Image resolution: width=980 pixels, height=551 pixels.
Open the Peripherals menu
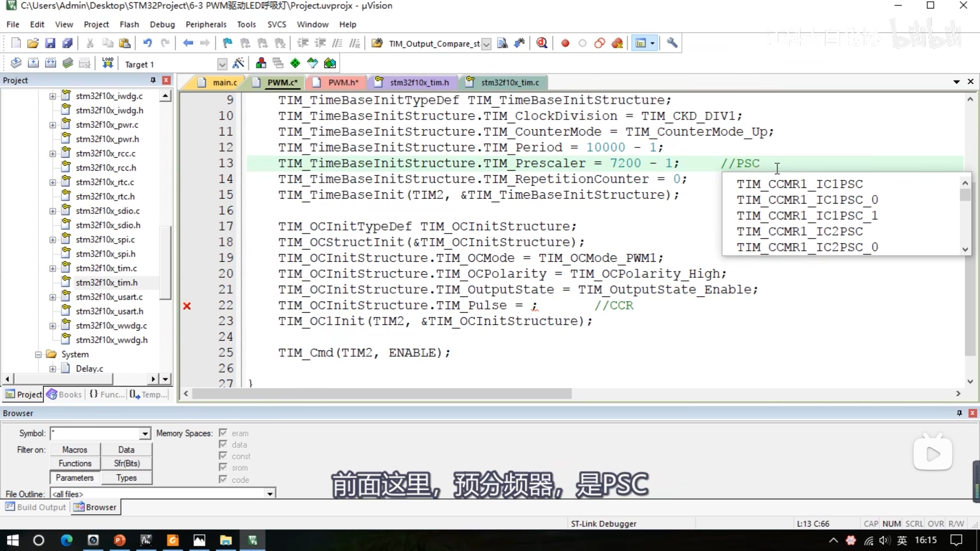click(x=206, y=24)
